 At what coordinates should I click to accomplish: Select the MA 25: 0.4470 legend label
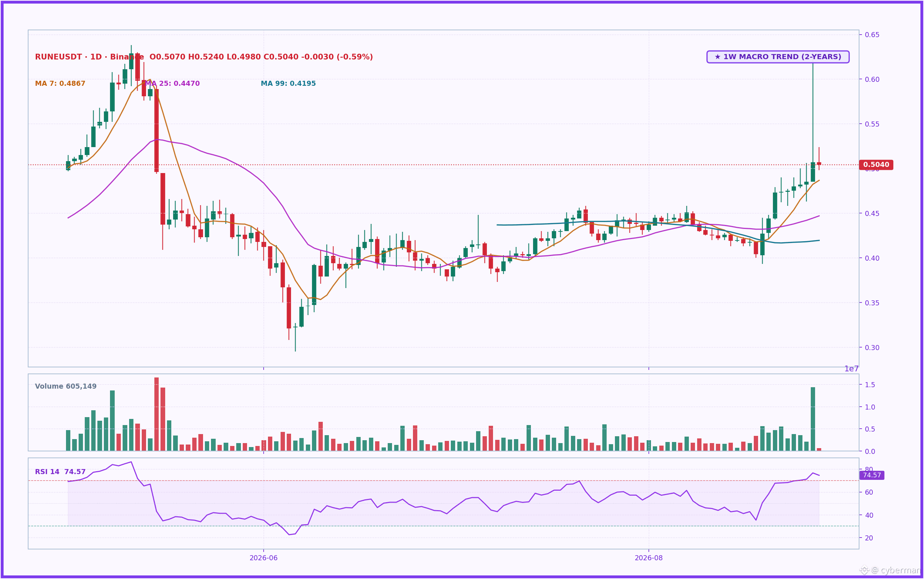[172, 84]
